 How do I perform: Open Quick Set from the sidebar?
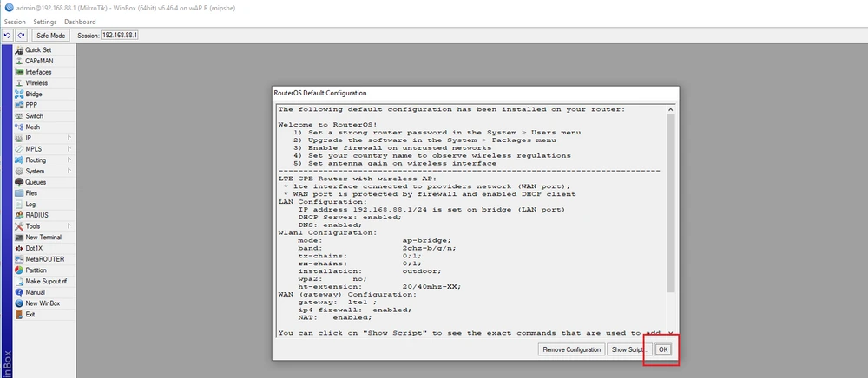[37, 50]
